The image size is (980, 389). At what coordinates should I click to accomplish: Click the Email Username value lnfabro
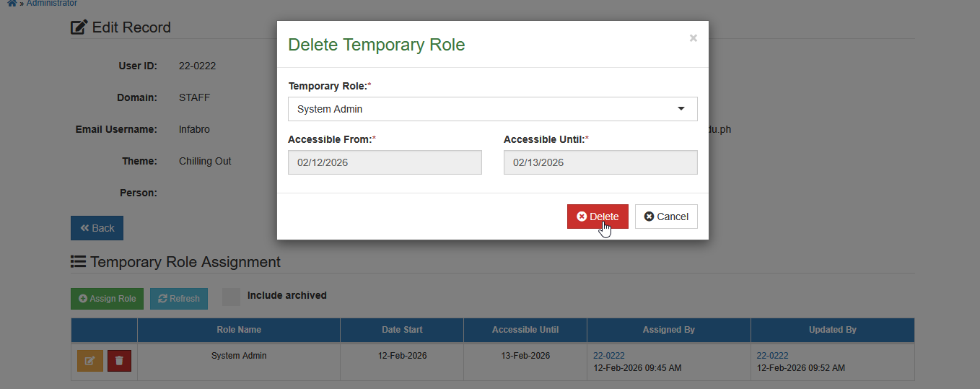click(194, 129)
